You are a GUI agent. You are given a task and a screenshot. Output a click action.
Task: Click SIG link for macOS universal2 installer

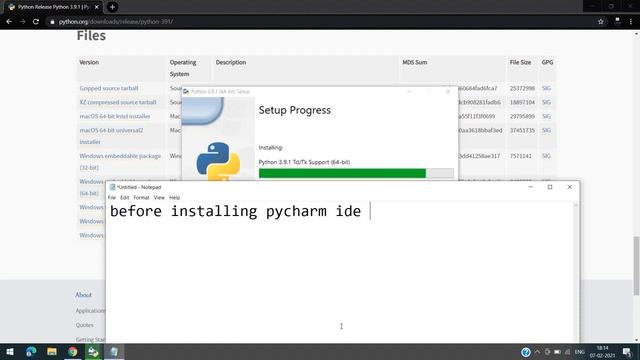coord(546,130)
